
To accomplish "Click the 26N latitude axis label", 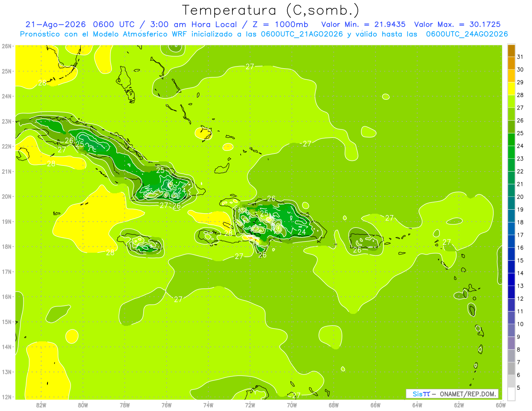I will (6, 46).
